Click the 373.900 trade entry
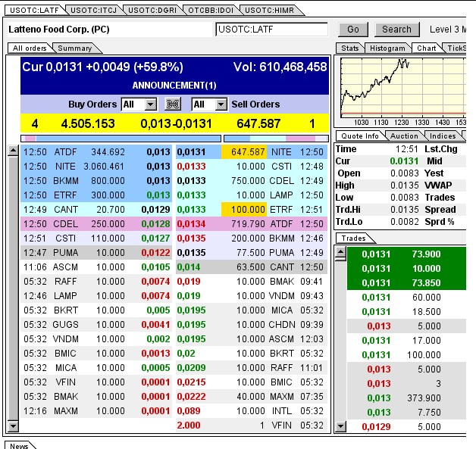The image size is (476, 449). click(x=406, y=398)
